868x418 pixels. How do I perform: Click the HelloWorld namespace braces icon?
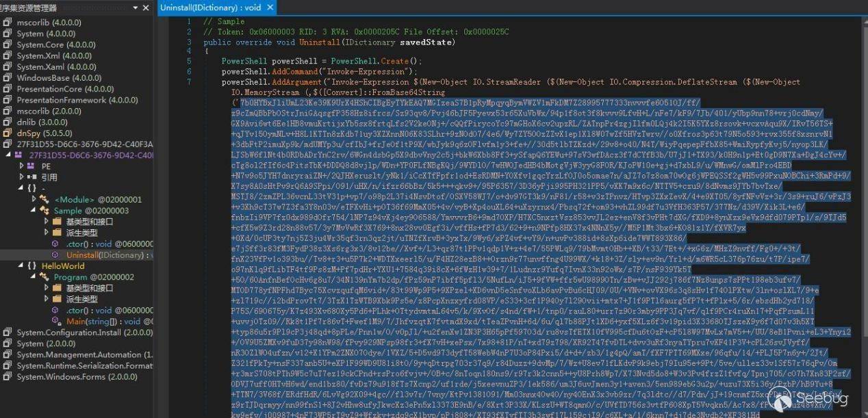click(x=31, y=266)
